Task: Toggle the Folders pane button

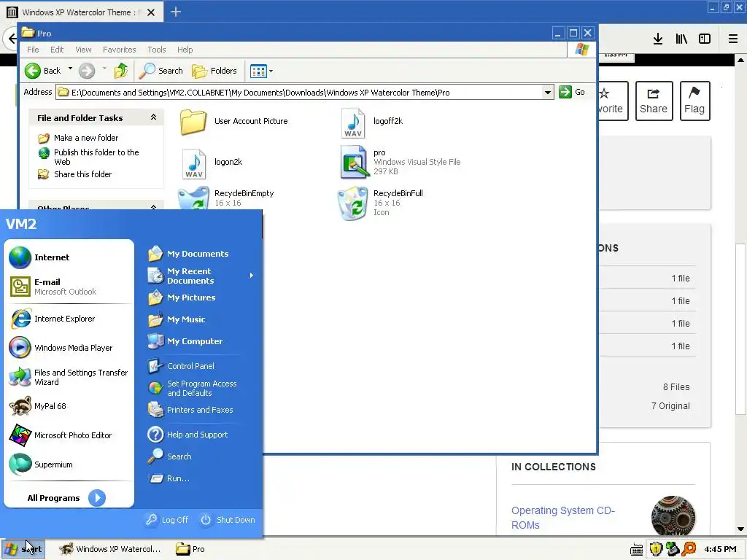Action: pos(214,71)
